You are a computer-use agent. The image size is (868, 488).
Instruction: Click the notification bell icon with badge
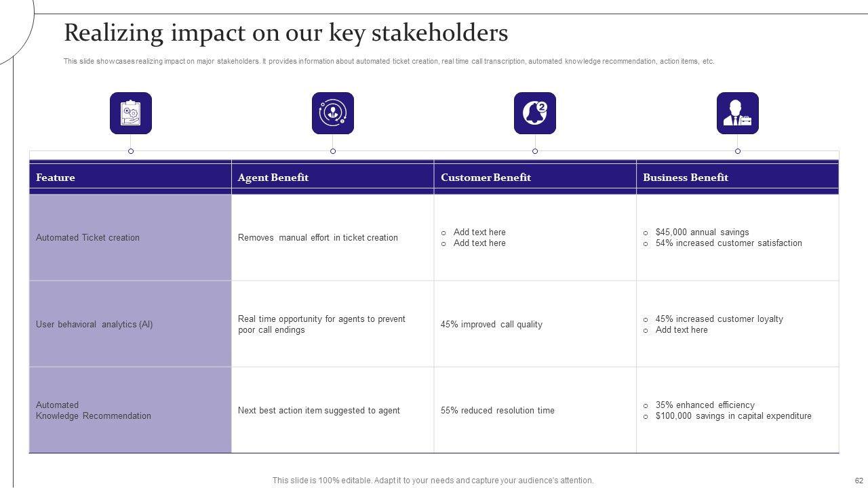pos(535,113)
